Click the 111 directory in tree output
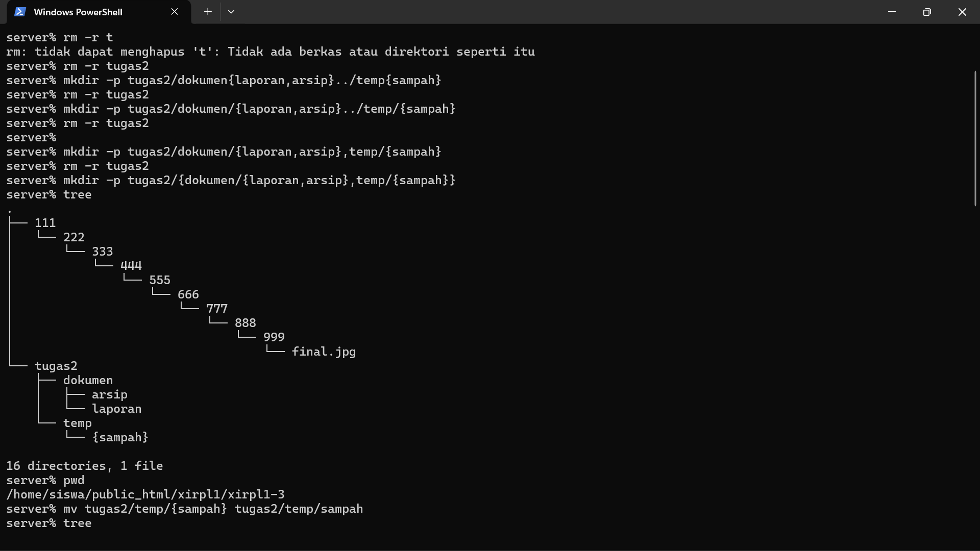 pos(45,223)
